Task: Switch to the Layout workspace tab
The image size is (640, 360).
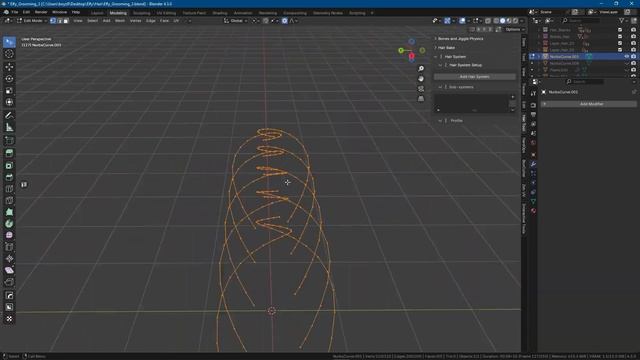Action: [97, 13]
